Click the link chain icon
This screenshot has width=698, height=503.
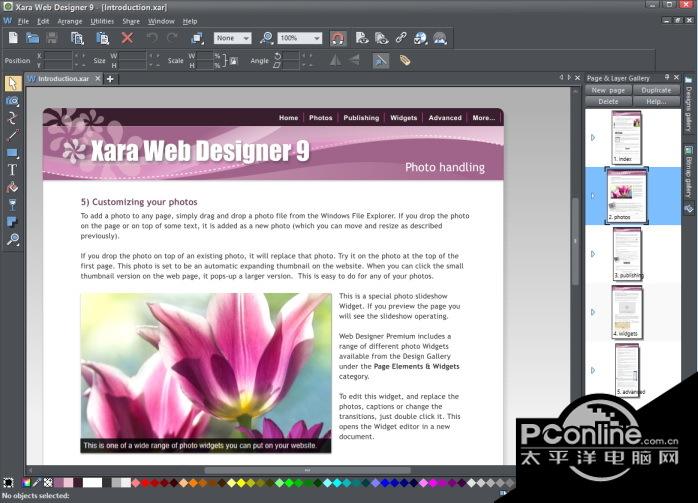[401, 38]
